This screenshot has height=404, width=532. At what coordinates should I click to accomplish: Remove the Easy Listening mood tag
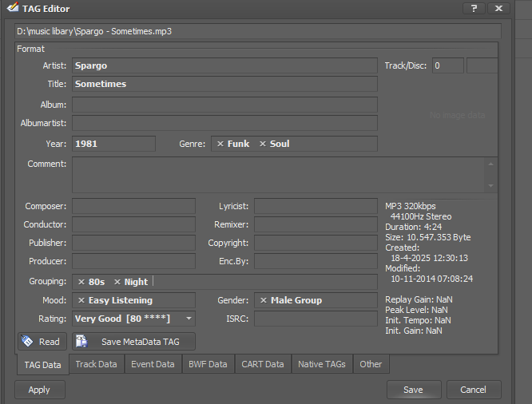point(81,301)
